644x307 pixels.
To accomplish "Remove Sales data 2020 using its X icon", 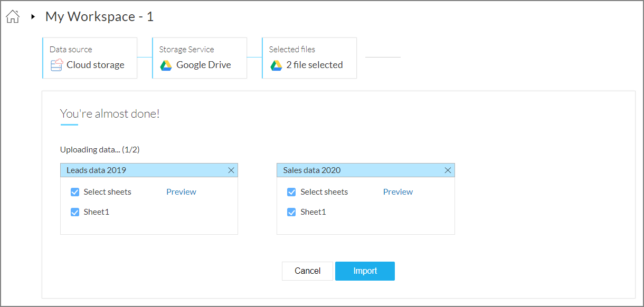I will (448, 170).
